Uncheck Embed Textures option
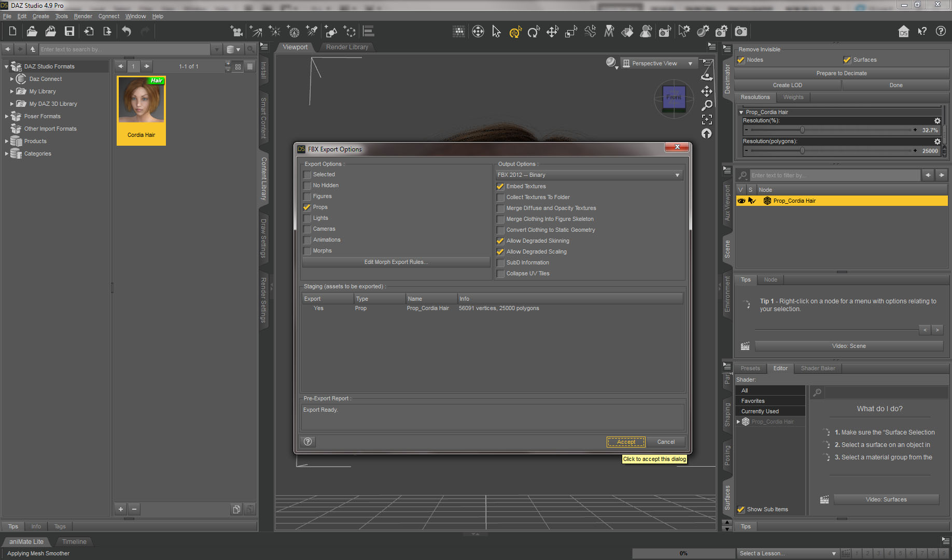This screenshot has height=560, width=952. (500, 187)
